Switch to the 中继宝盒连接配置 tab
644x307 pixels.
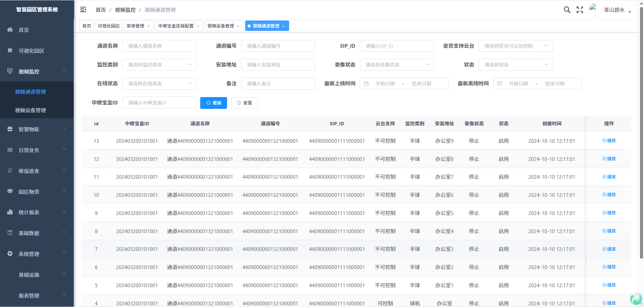pos(176,26)
